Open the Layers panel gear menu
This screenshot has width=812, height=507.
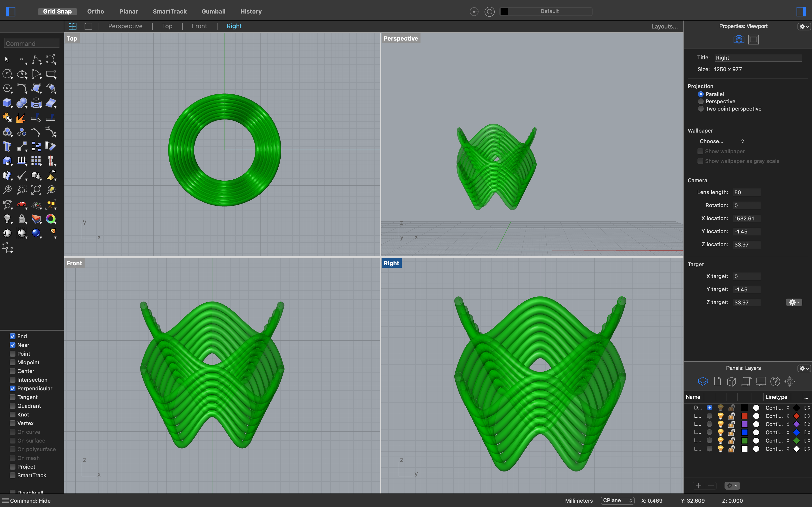[x=803, y=368]
